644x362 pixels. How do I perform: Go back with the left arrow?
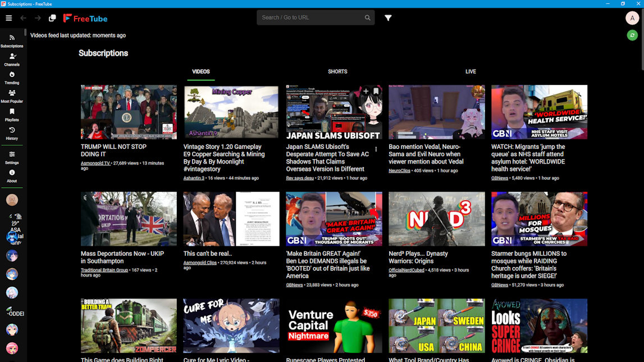[x=24, y=18]
